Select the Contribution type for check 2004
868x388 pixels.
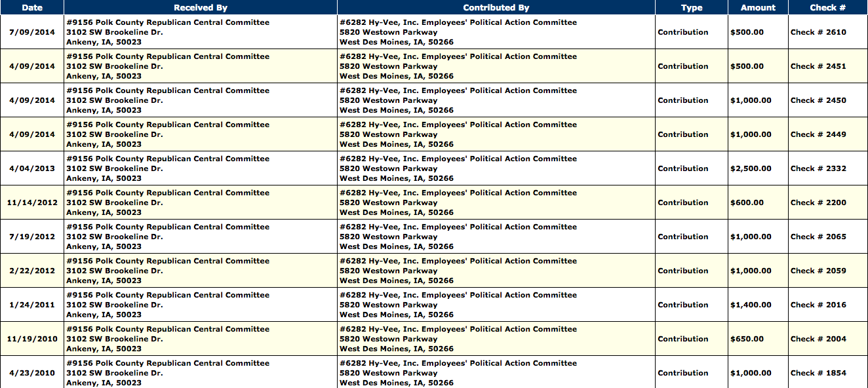683,339
